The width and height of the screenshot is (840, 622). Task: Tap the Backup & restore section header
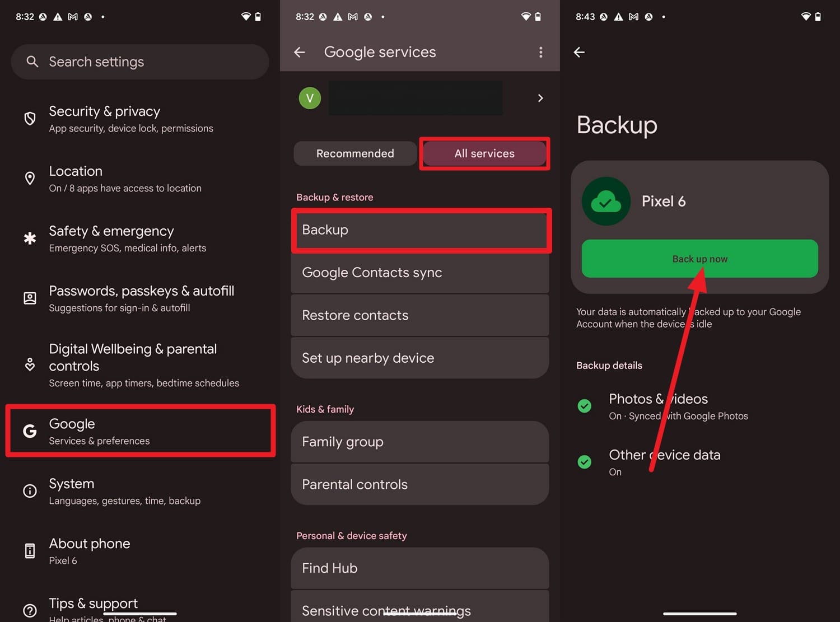point(335,197)
